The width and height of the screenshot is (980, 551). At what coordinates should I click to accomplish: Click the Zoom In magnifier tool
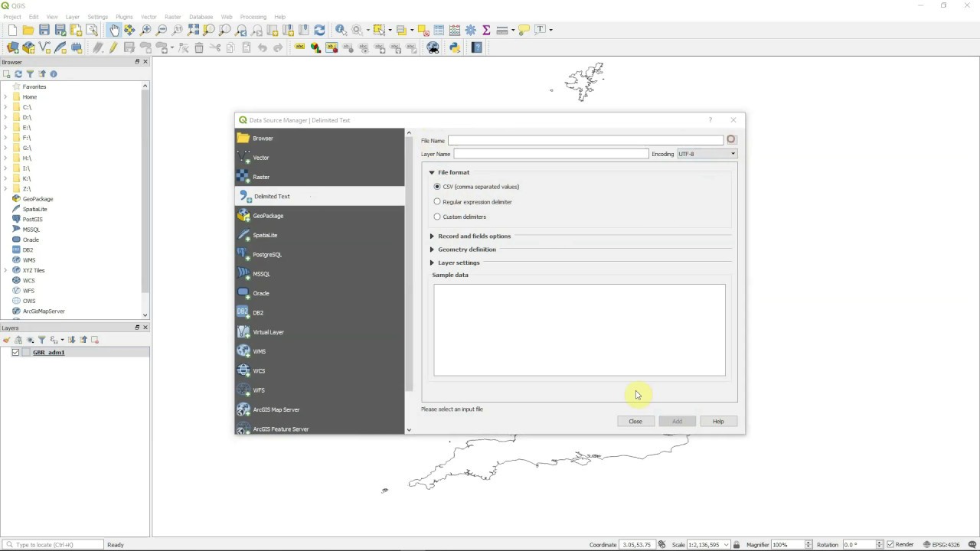(146, 30)
